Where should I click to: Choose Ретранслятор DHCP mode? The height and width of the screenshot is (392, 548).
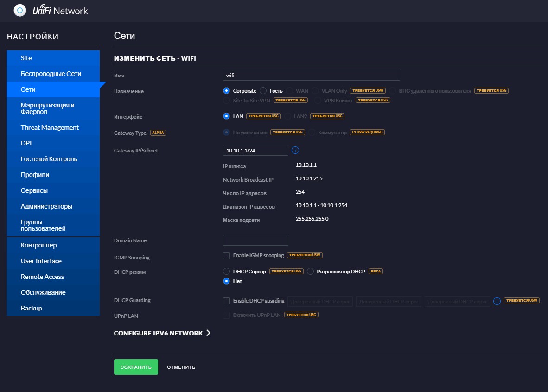[311, 271]
